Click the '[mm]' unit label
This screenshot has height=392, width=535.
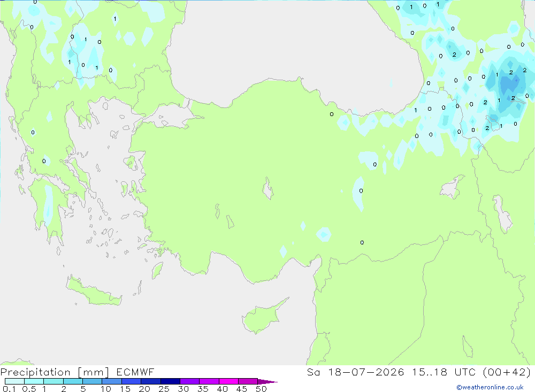pyautogui.click(x=94, y=372)
